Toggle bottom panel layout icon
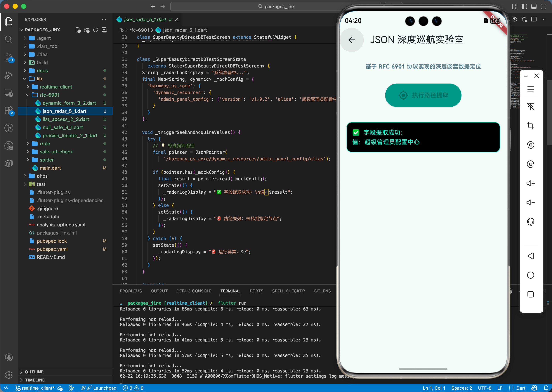This screenshot has width=552, height=392. (x=534, y=6)
